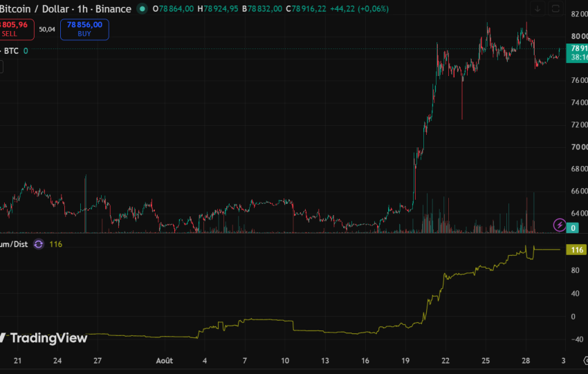Click the 25 date on time axis
This screenshot has height=374, width=588.
486,360
